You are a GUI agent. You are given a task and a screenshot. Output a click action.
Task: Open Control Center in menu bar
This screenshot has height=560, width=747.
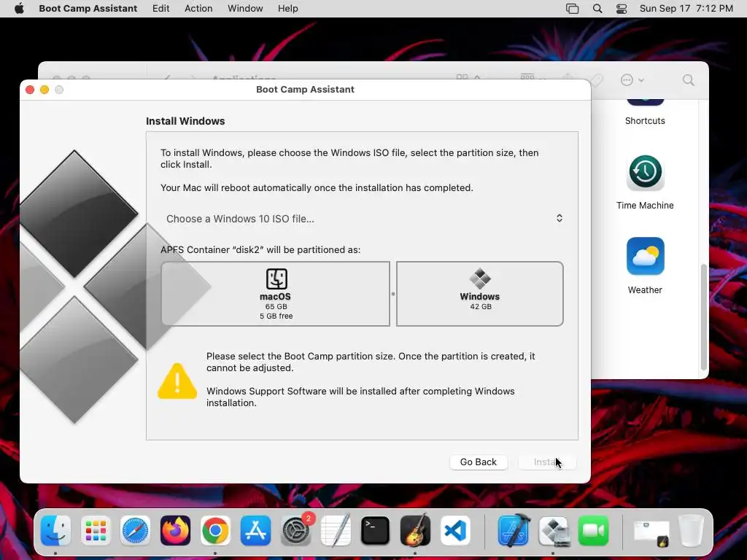pyautogui.click(x=622, y=8)
